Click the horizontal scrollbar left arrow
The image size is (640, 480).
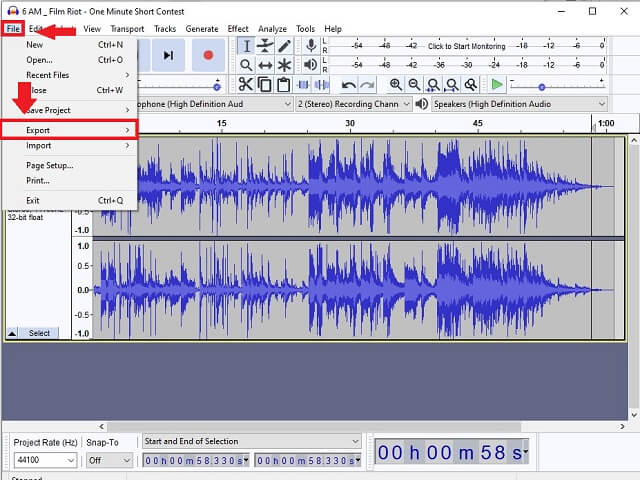(x=102, y=427)
